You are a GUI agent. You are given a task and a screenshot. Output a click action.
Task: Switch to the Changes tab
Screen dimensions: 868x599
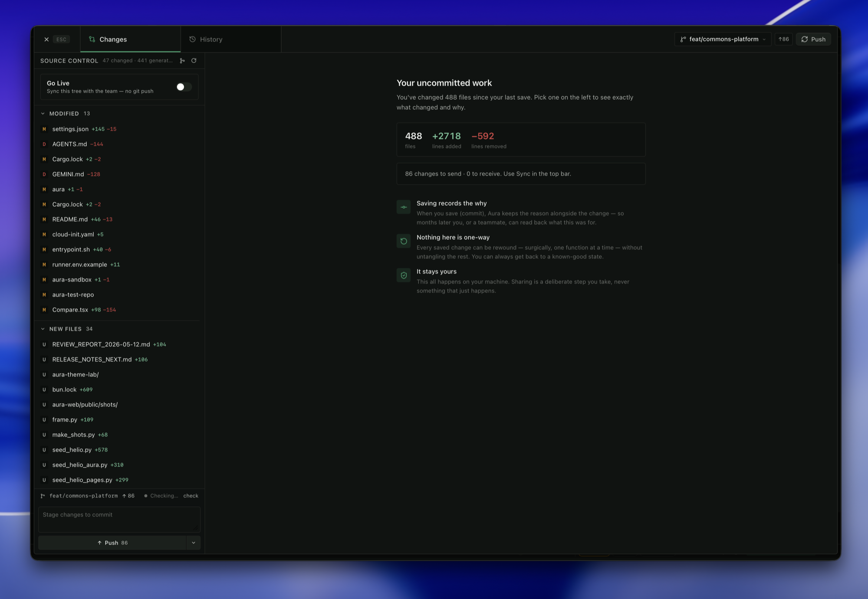(130, 39)
